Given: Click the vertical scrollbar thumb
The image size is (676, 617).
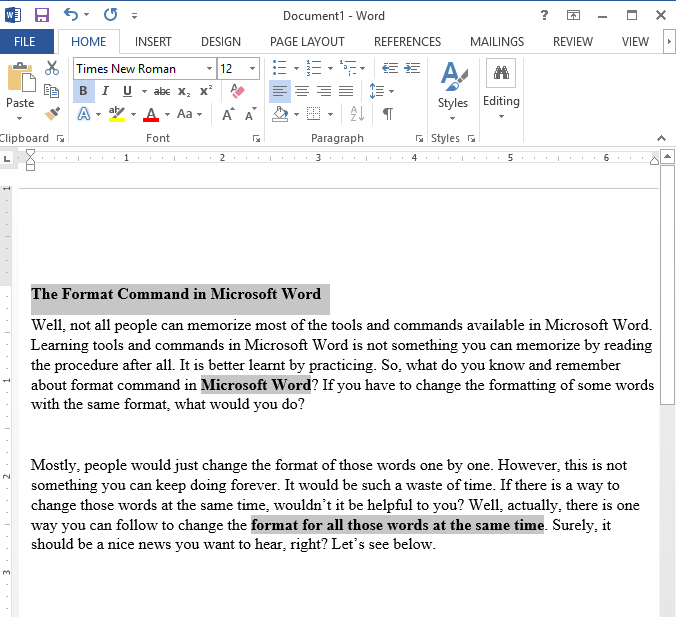Looking at the screenshot, I should [667, 285].
